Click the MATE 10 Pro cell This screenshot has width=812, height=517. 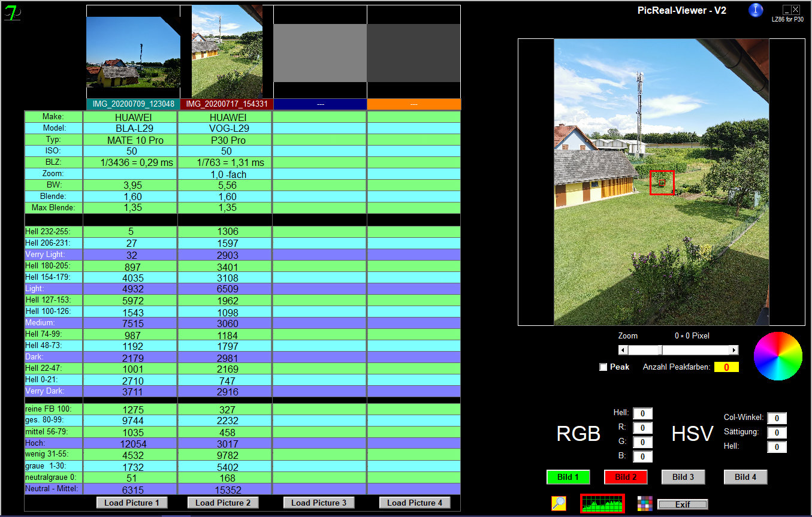[131, 140]
